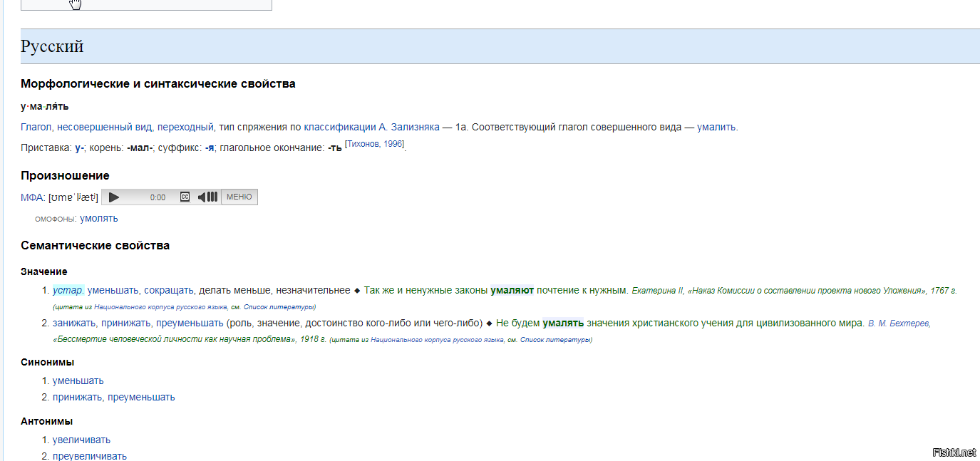Open the сокращать definition link
The width and height of the screenshot is (980, 461).
(x=169, y=291)
